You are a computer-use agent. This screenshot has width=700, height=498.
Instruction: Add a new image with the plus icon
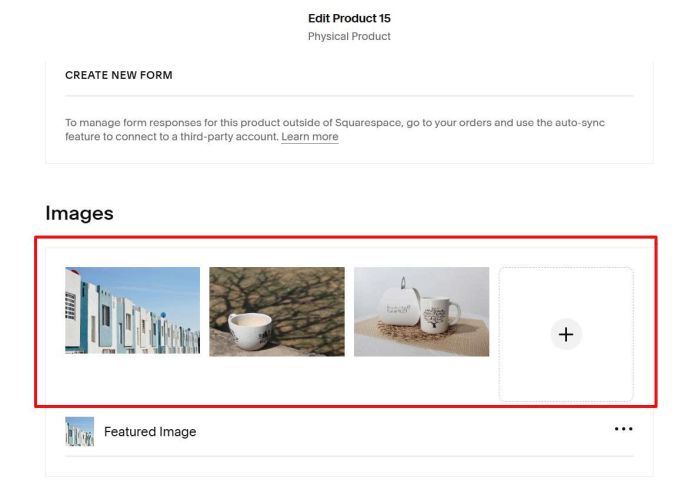point(566,335)
